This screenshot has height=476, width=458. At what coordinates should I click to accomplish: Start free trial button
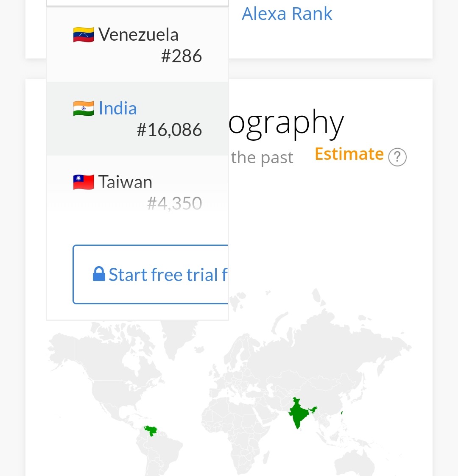tap(151, 274)
